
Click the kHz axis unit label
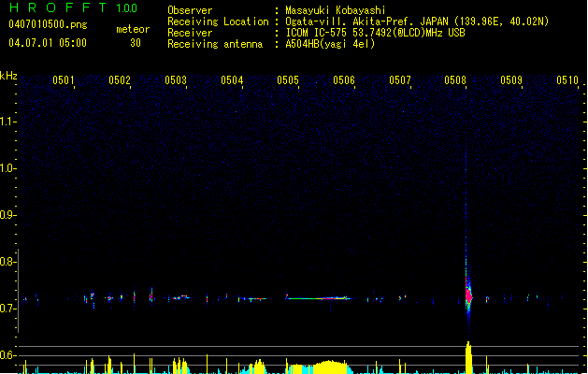(x=8, y=76)
